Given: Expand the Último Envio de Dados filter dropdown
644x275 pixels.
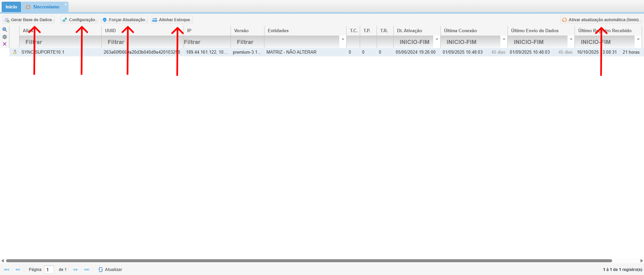Looking at the screenshot, I should click(x=571, y=40).
